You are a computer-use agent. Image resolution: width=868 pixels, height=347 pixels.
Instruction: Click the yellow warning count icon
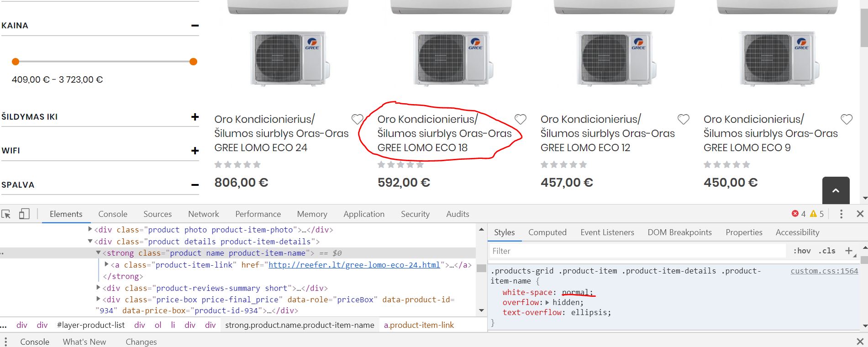point(813,214)
